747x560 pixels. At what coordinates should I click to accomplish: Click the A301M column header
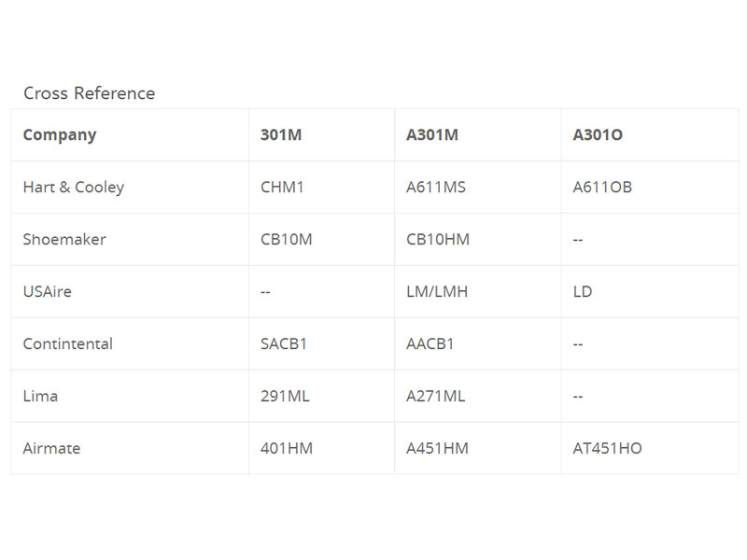coord(432,134)
